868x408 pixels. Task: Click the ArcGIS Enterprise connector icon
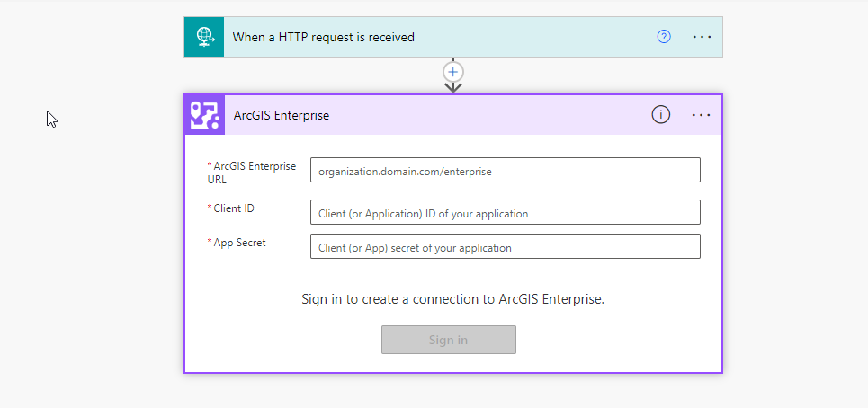click(x=204, y=115)
